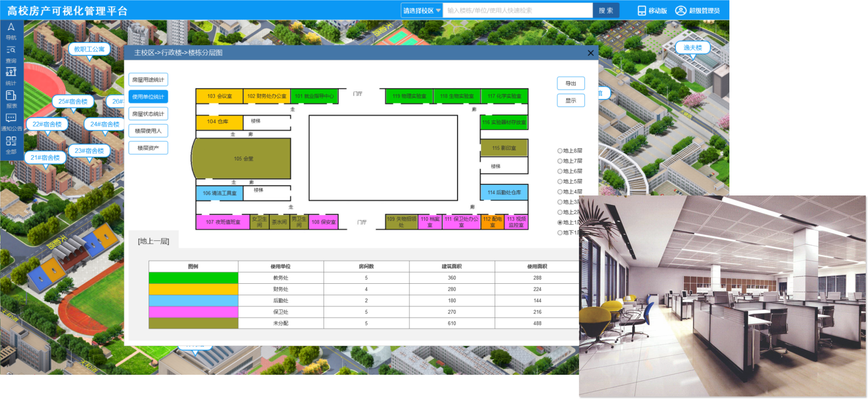This screenshot has width=868, height=399.
Task: Click room 103 会议室 on floor plan
Action: coord(219,96)
